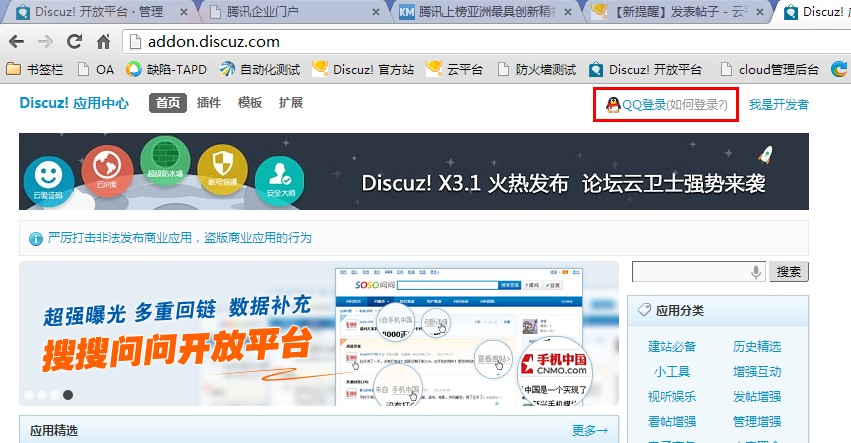Open the 严厉打击非法发布商业应用 notice
Image resolution: width=851 pixels, height=443 pixels.
pos(180,238)
